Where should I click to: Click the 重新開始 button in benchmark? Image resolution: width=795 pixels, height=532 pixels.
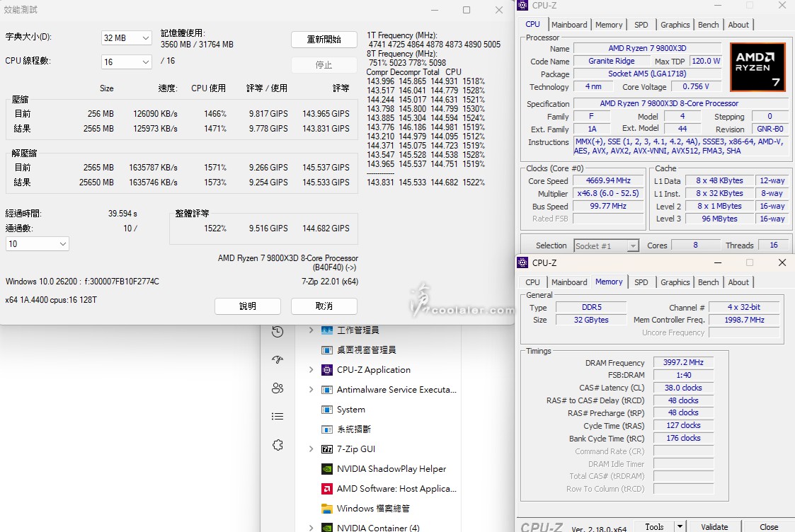point(324,40)
